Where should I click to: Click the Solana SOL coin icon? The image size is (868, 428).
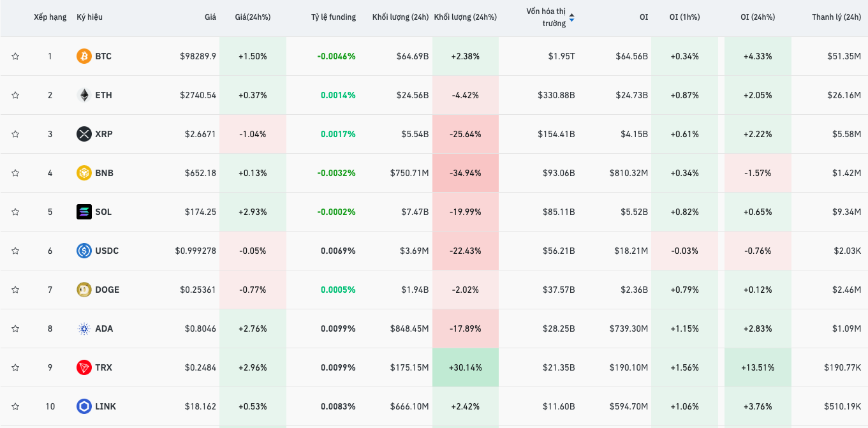click(84, 212)
